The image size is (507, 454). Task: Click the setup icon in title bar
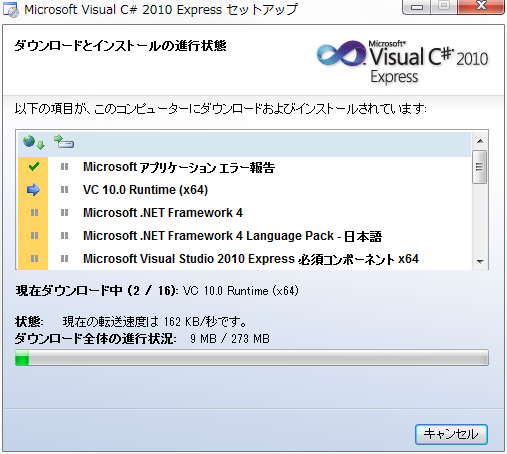coord(11,10)
